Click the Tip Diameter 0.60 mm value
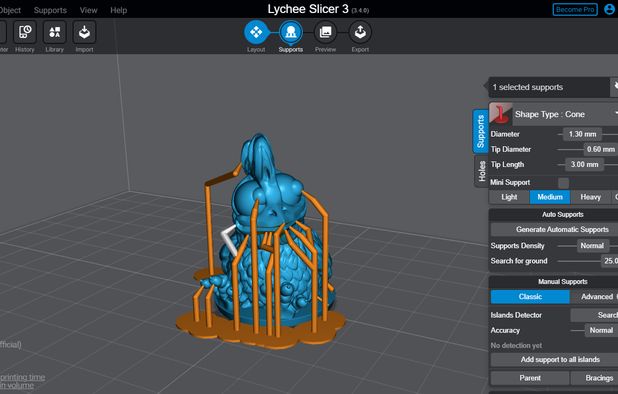The width and height of the screenshot is (618, 394). coord(600,149)
